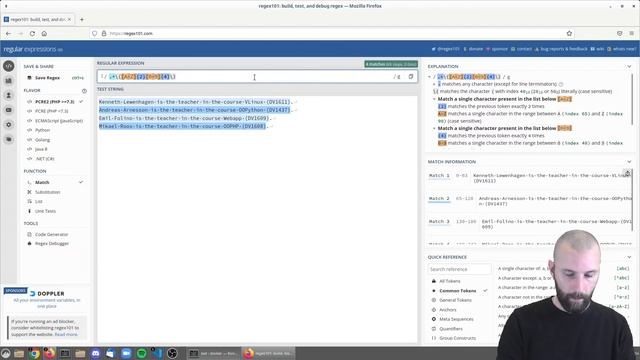Bookmark this page with the star
The image size is (640, 360).
569,33
